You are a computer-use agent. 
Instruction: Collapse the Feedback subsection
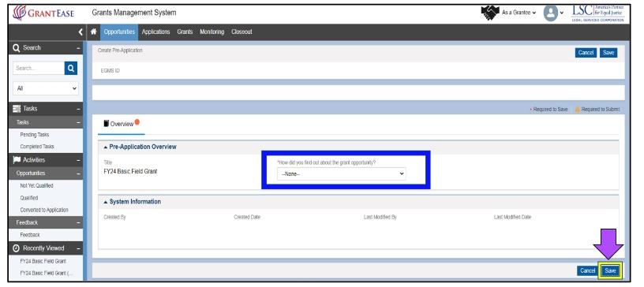click(x=78, y=222)
